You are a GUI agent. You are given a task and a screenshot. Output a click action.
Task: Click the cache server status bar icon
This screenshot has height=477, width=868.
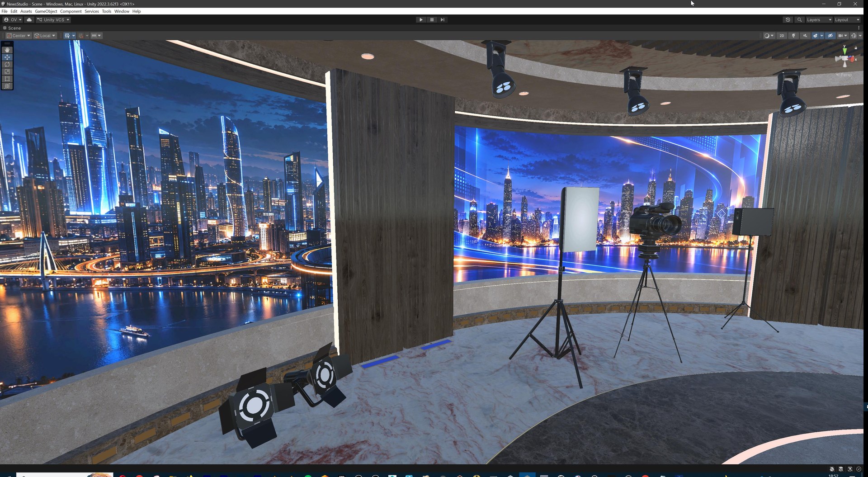click(841, 469)
